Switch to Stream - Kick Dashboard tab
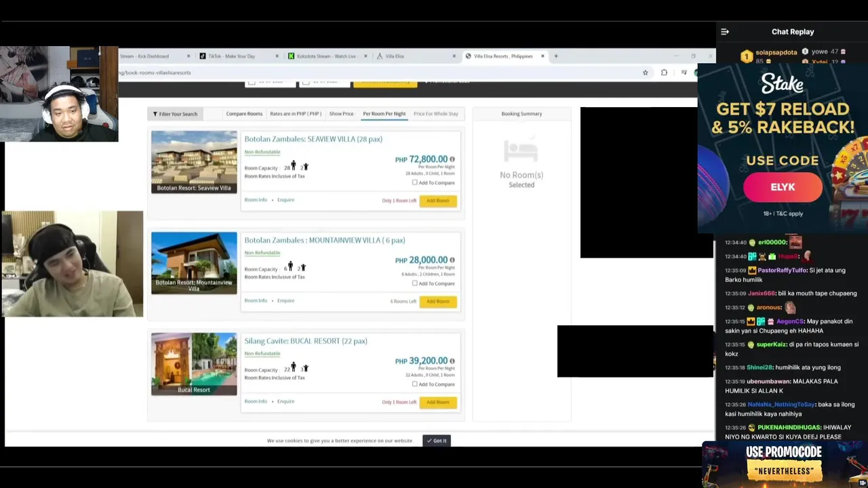 [x=144, y=56]
